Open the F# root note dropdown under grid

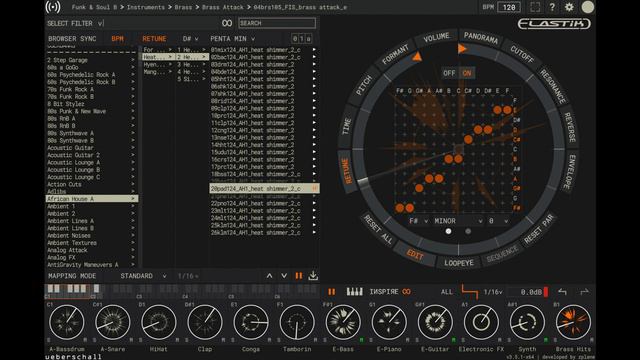pyautogui.click(x=418, y=221)
